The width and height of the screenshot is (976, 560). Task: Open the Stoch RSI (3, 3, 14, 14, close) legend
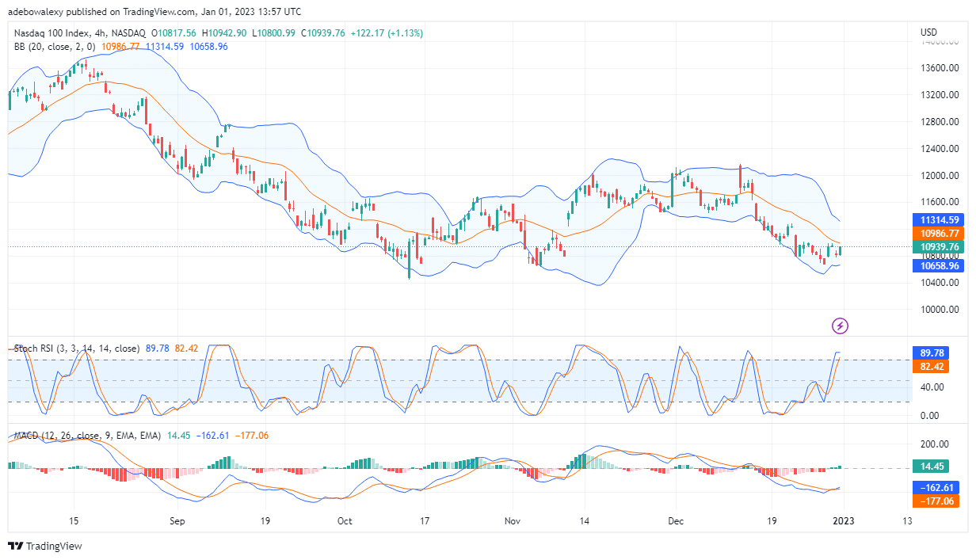[x=77, y=349]
